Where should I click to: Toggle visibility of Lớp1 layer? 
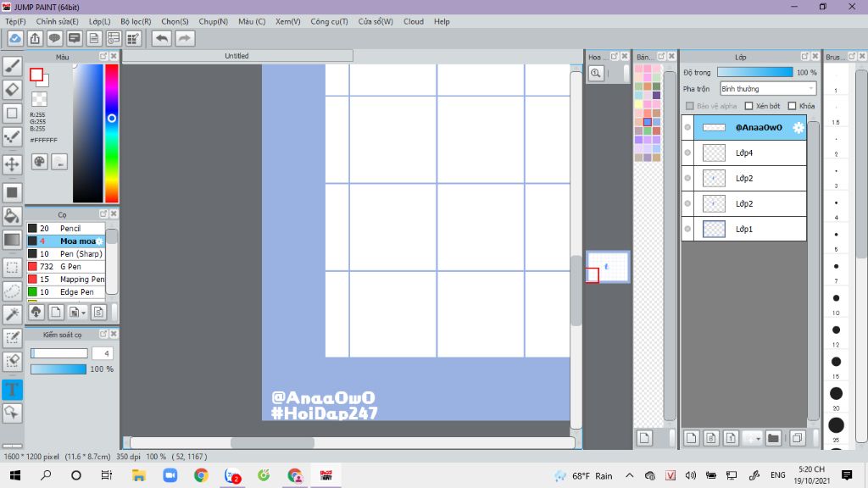(x=687, y=229)
